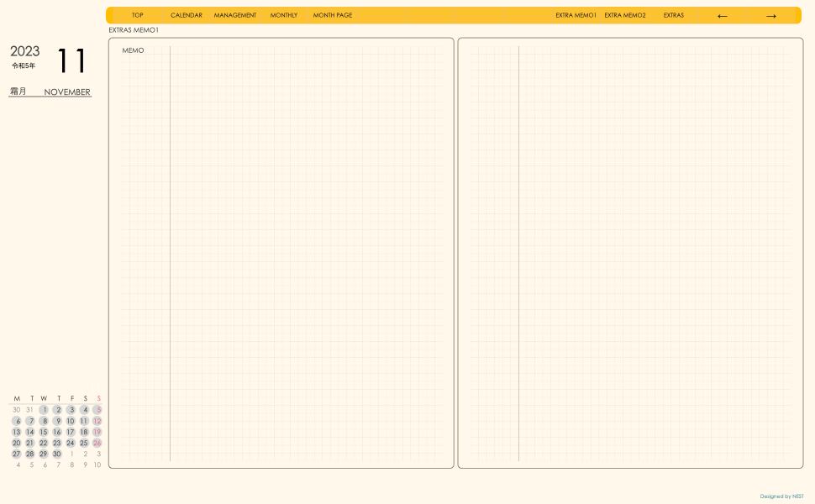Click the 霜月 month name
The height and width of the screenshot is (504, 815).
[18, 91]
